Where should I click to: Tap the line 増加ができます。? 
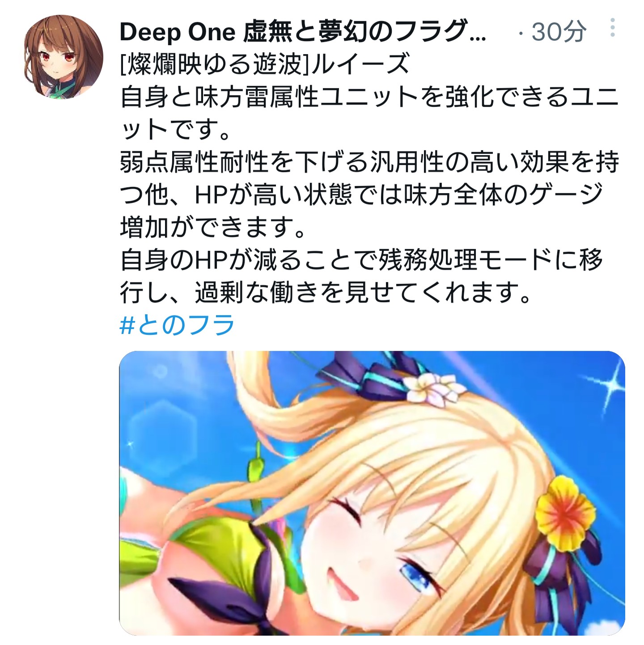coord(213,227)
